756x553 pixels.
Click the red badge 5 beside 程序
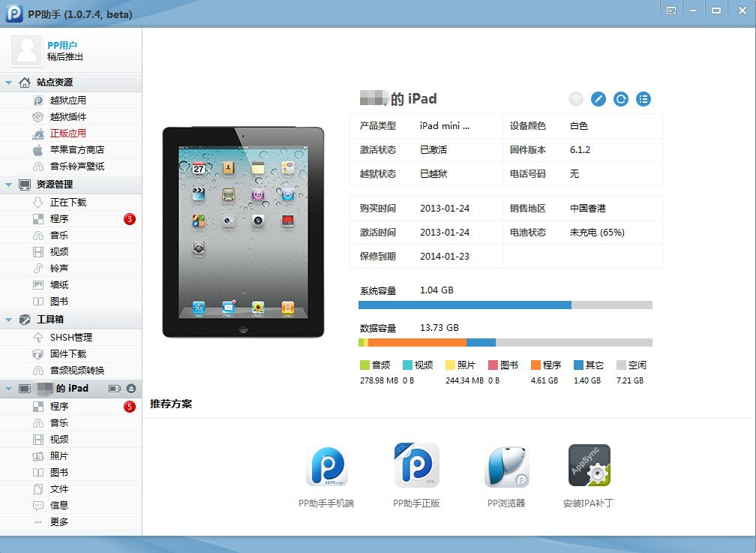[x=129, y=407]
